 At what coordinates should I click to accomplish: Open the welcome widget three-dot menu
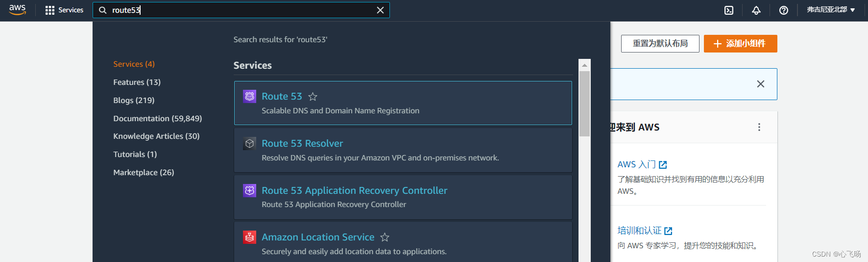pyautogui.click(x=759, y=127)
